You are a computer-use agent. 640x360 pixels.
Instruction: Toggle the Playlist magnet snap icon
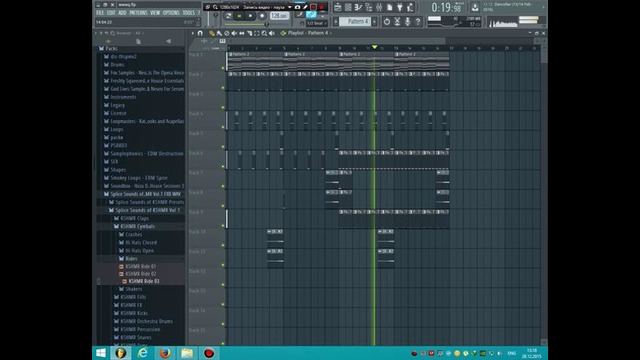(200, 33)
